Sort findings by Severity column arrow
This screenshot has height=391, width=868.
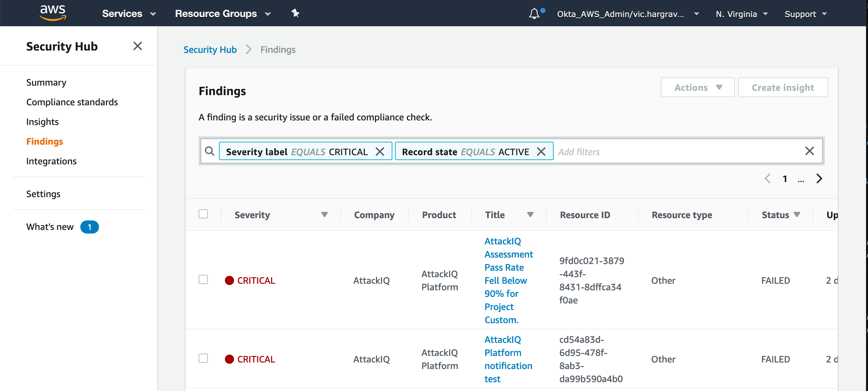tap(324, 215)
